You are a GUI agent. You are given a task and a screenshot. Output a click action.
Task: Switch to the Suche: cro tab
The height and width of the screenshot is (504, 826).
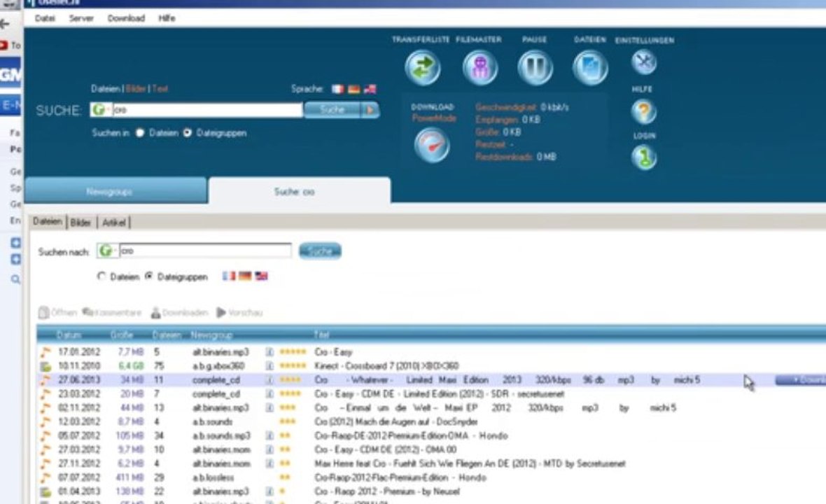point(300,192)
